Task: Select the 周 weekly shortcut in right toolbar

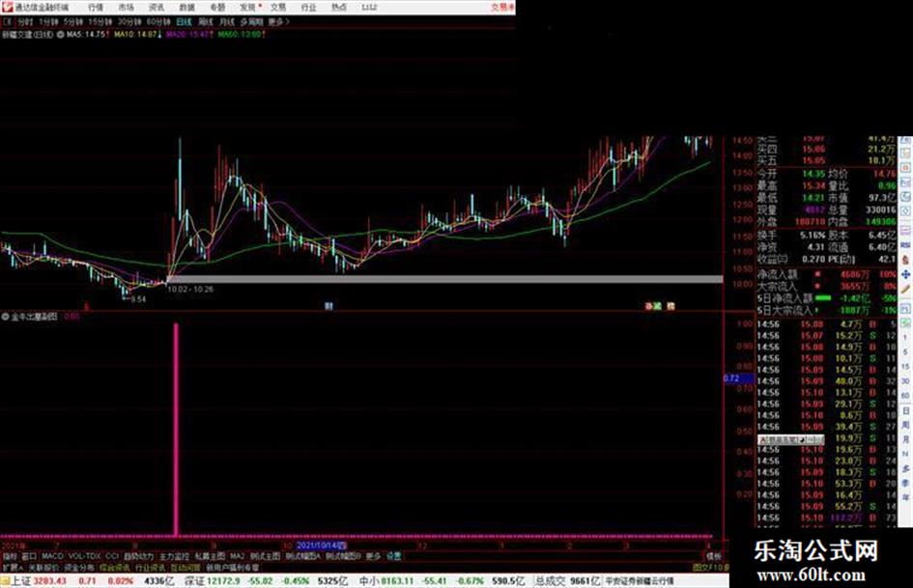Action: click(905, 425)
